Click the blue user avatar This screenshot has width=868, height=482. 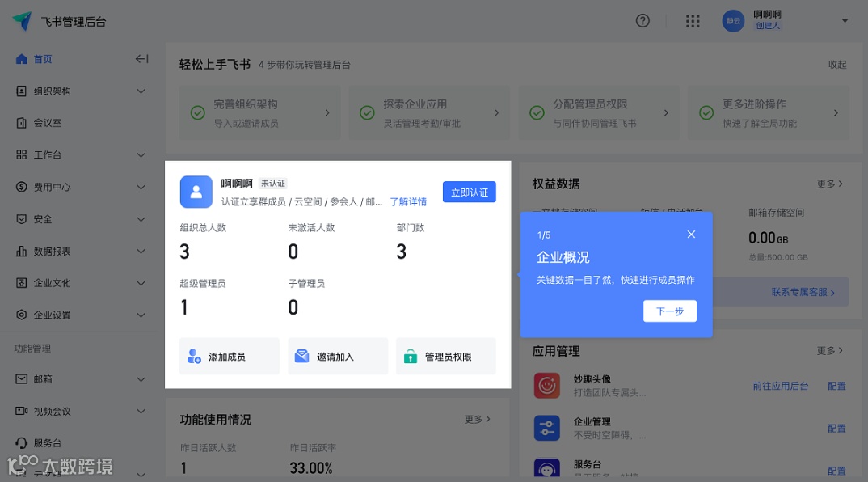pyautogui.click(x=733, y=21)
